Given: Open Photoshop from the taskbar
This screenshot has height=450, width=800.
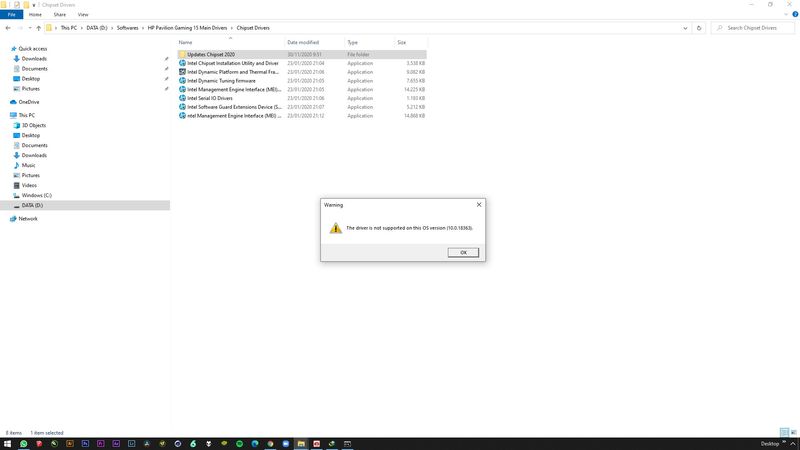Looking at the screenshot, I should tap(85, 444).
